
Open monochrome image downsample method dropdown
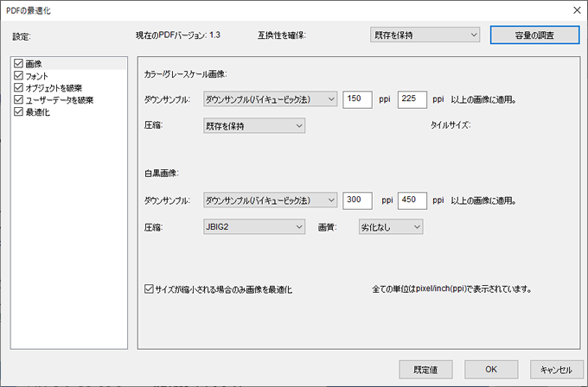(270, 200)
